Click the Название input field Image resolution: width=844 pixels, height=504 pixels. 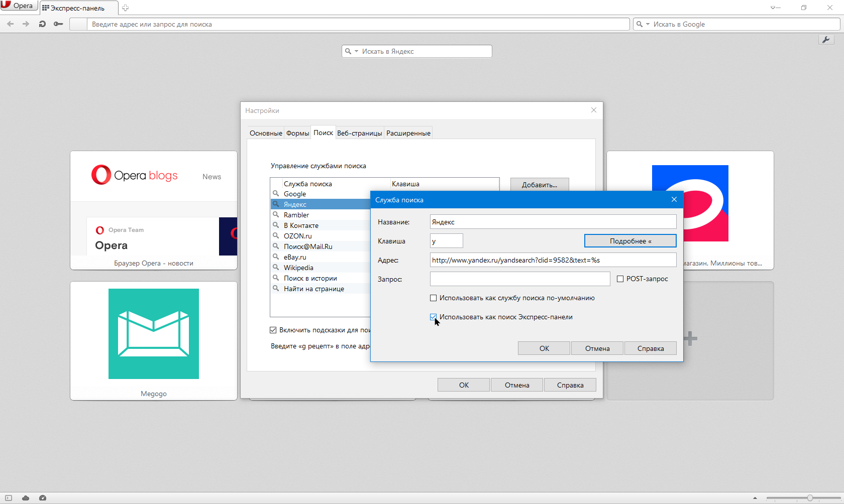[553, 222]
